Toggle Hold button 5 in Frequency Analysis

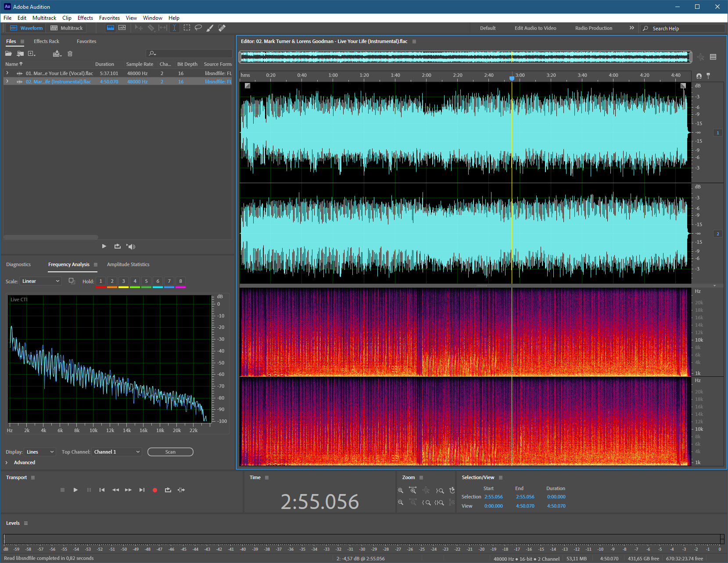(146, 281)
